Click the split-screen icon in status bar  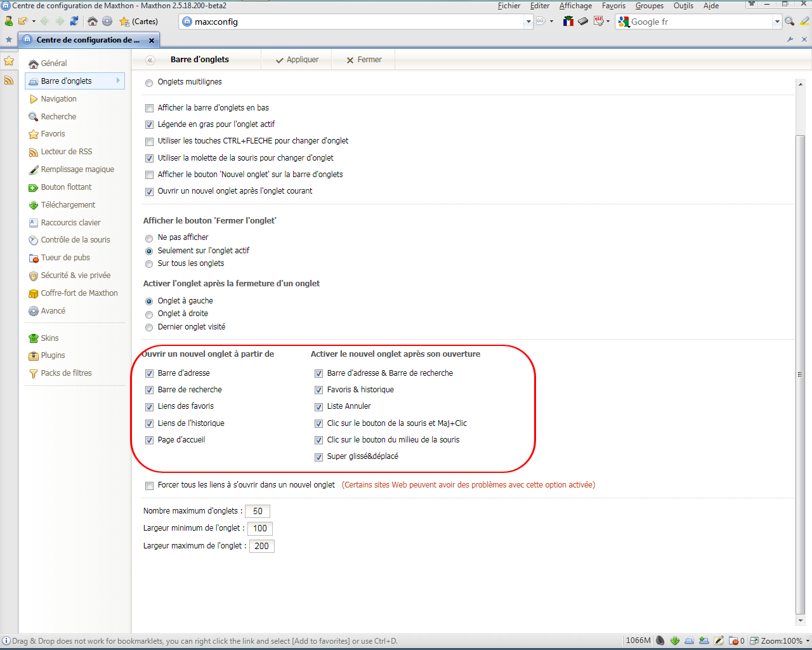coord(754,640)
